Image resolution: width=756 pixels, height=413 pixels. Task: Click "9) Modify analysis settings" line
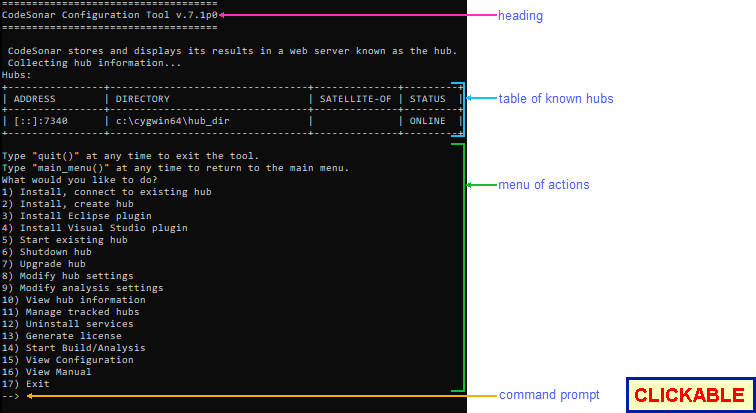82,288
